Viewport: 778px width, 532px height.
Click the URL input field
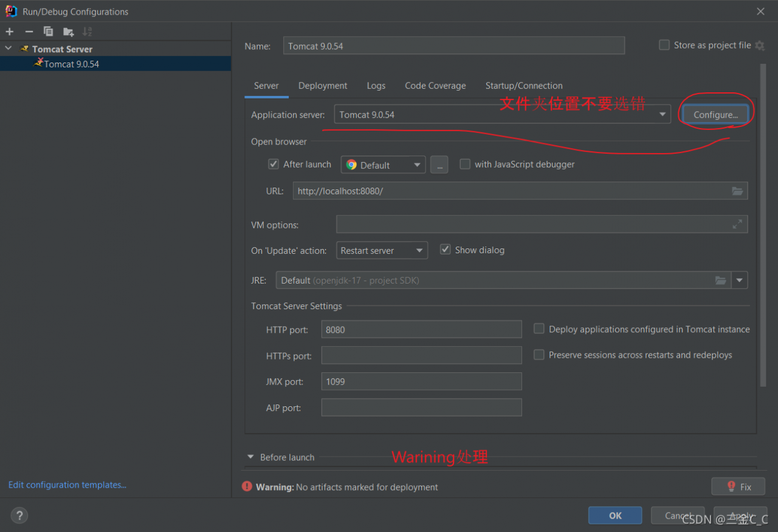(x=520, y=191)
